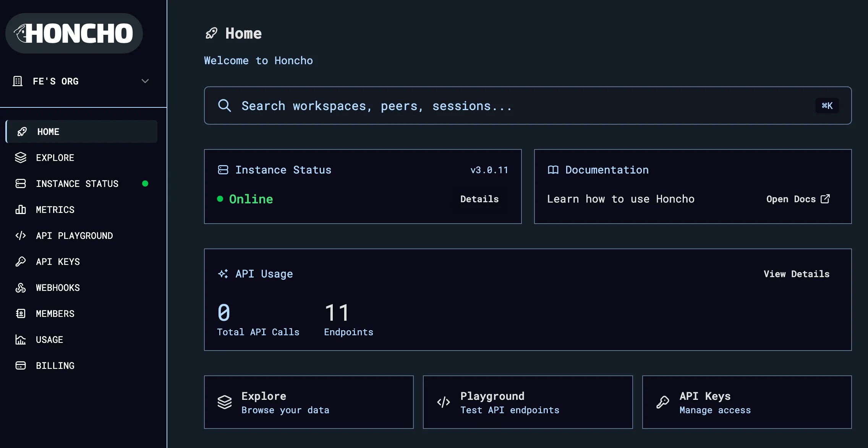Click the Home page heading text

243,34
